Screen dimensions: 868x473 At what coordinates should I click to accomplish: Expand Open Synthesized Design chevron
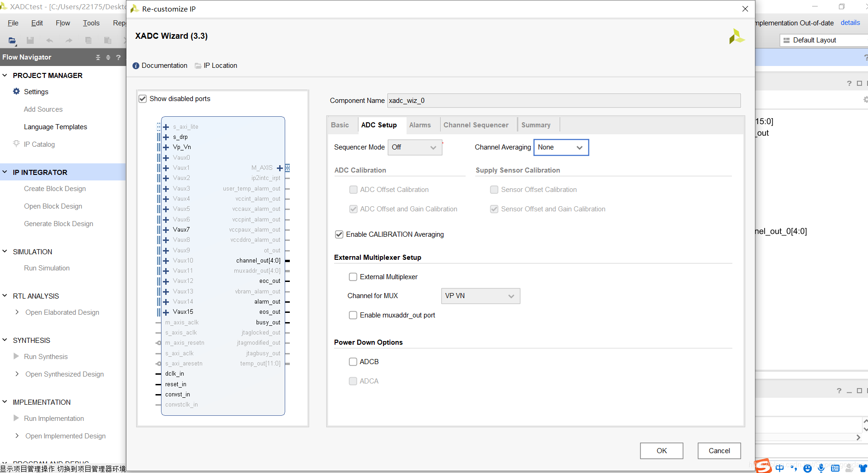tap(17, 374)
